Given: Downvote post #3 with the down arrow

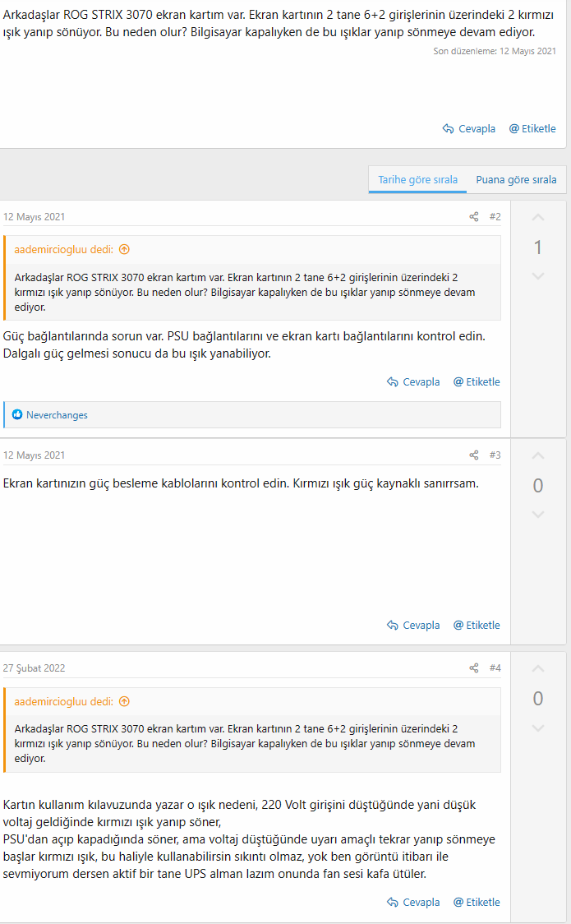Looking at the screenshot, I should [538, 514].
